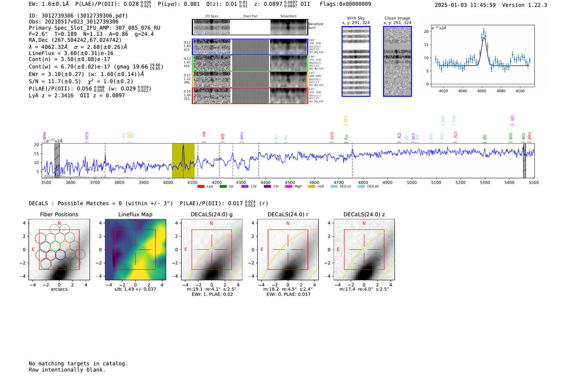
Task: Click the yellow highlighted emission line region
Action: (x=183, y=160)
